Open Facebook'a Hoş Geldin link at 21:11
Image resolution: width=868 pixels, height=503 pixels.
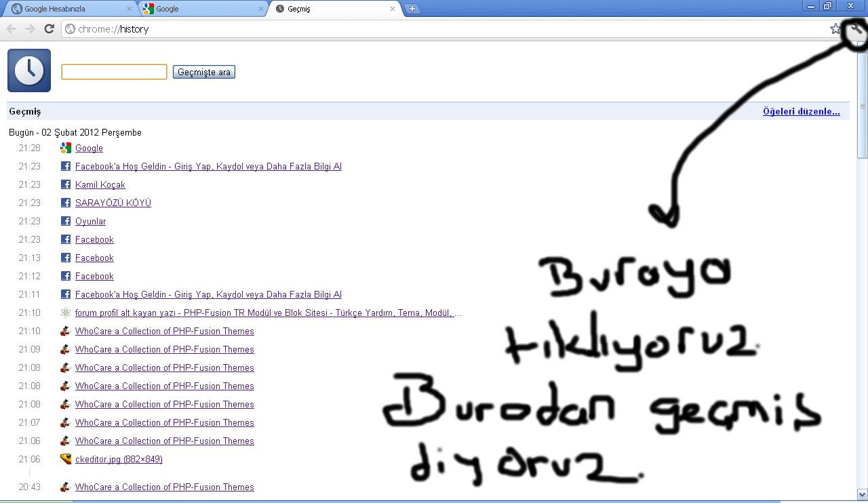(x=208, y=294)
